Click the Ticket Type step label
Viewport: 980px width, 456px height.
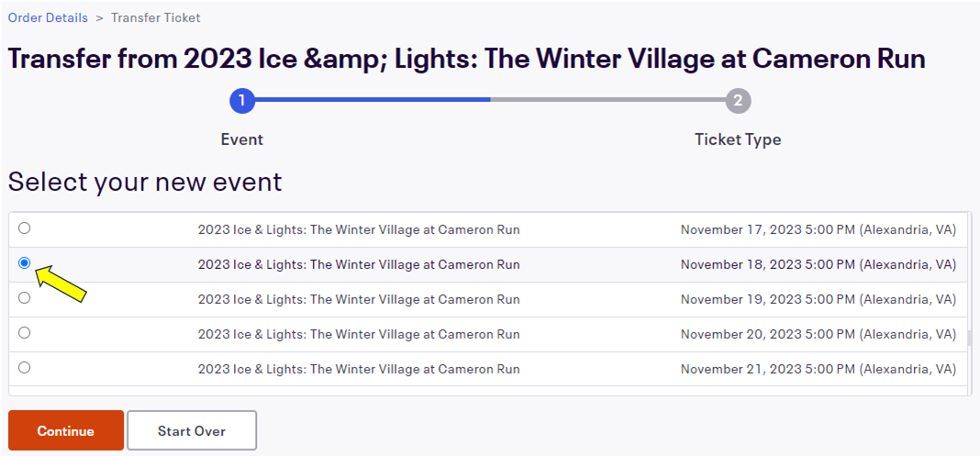[738, 139]
